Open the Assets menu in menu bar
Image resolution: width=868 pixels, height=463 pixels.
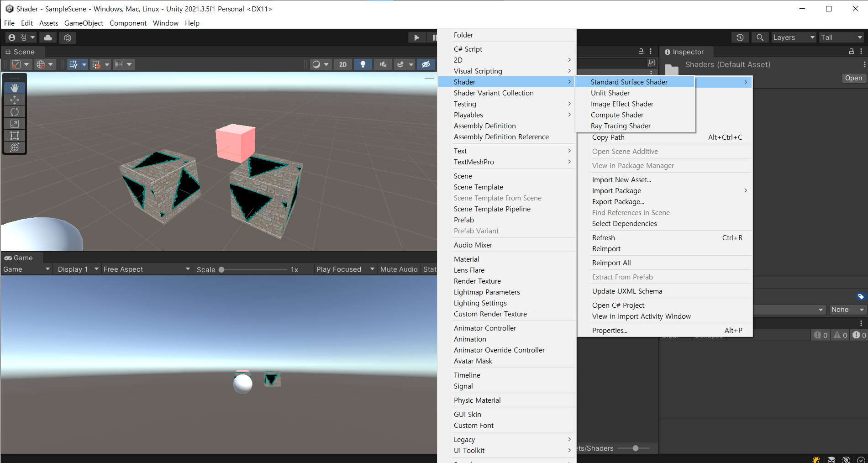(48, 23)
